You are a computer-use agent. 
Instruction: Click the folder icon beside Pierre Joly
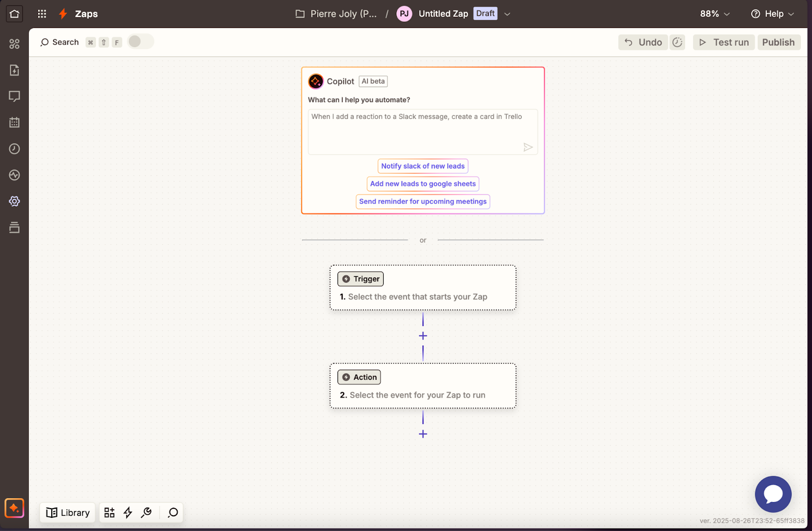300,14
